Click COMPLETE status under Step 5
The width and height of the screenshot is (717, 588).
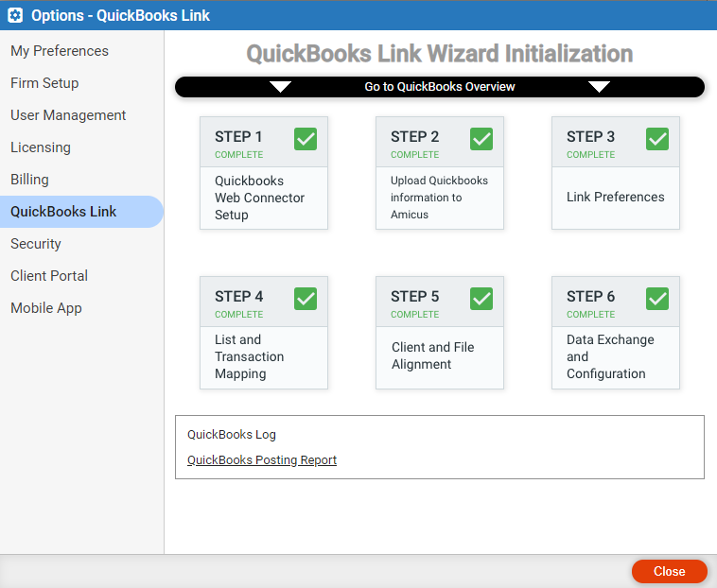(x=414, y=315)
